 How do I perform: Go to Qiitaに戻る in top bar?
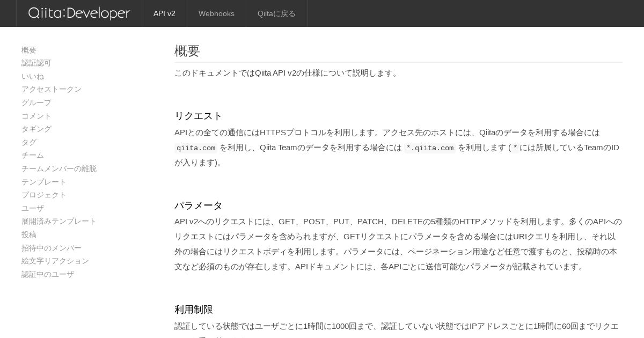coord(276,13)
